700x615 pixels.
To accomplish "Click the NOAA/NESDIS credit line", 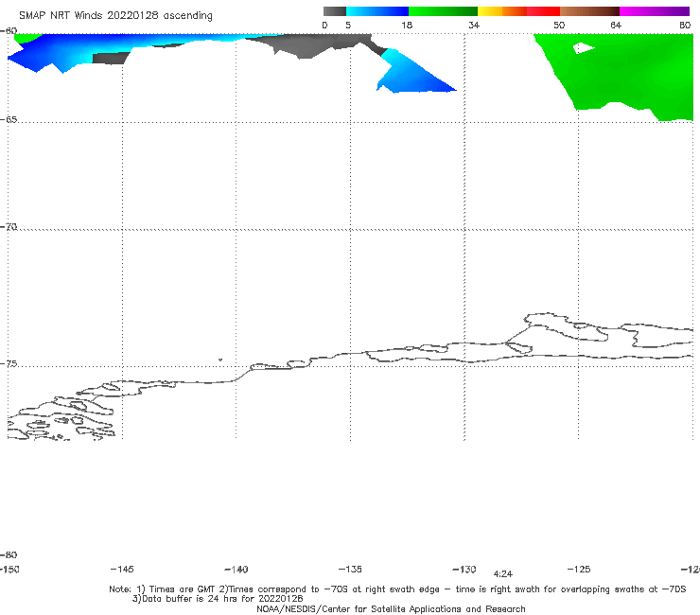I will 391,609.
